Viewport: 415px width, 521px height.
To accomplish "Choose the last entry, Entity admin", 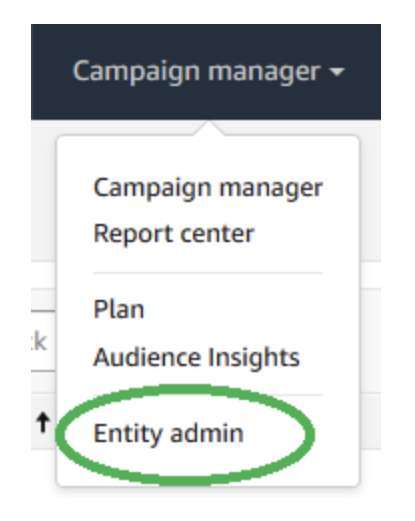I will [x=168, y=433].
